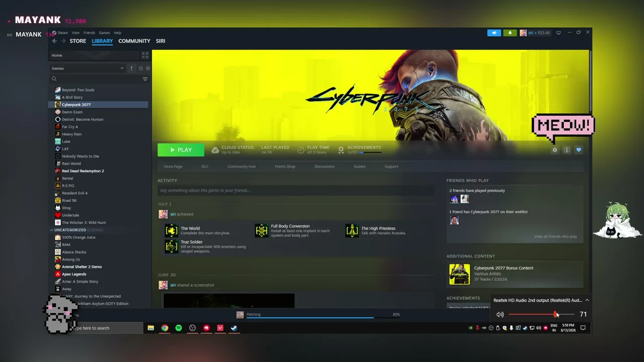Open Steam from the taskbar

234,328
